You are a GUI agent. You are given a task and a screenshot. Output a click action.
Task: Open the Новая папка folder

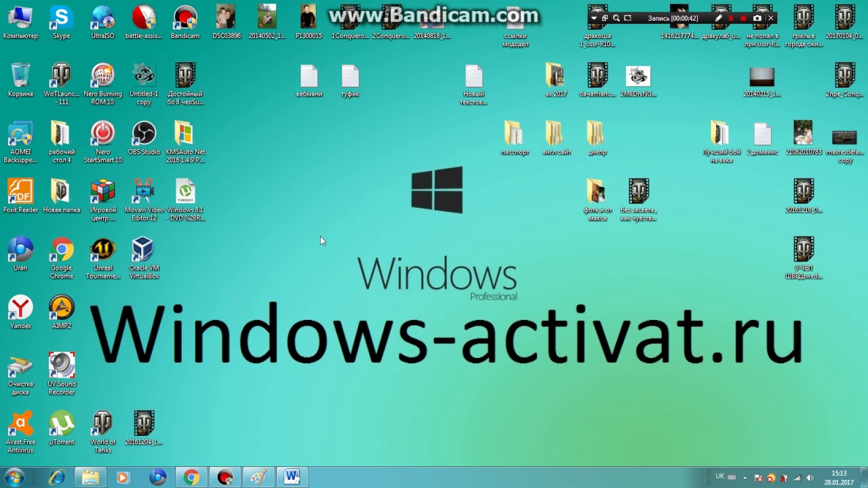pos(61,197)
